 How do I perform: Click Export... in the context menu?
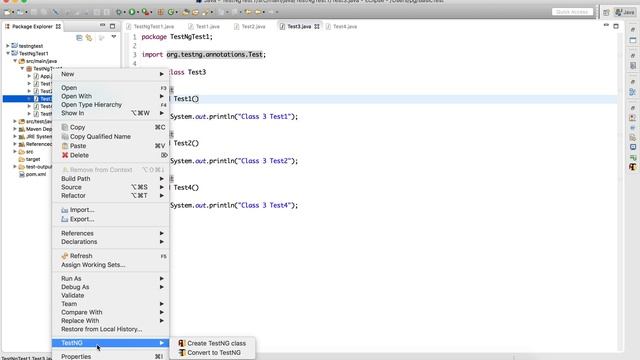pos(111,219)
